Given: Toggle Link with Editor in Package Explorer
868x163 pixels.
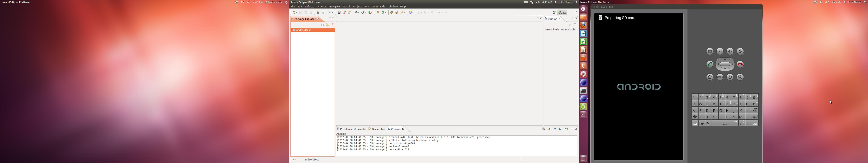Looking at the screenshot, I should tap(327, 25).
